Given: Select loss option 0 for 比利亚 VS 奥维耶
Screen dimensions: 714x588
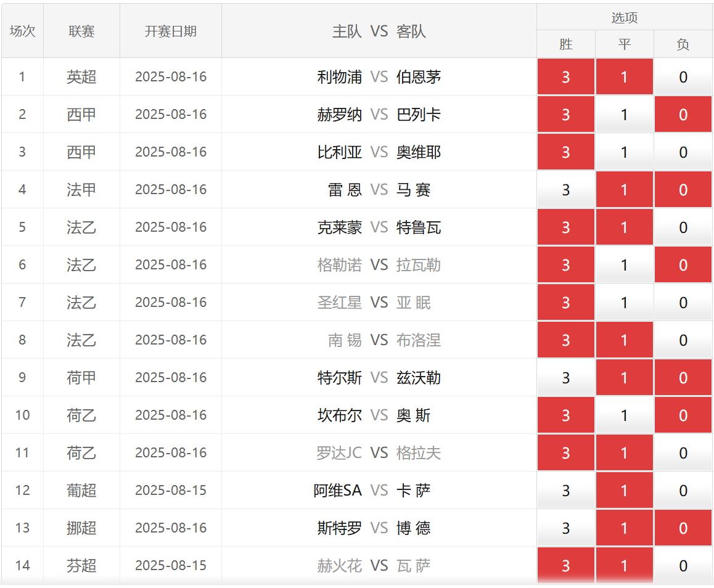Looking at the screenshot, I should click(x=683, y=152).
